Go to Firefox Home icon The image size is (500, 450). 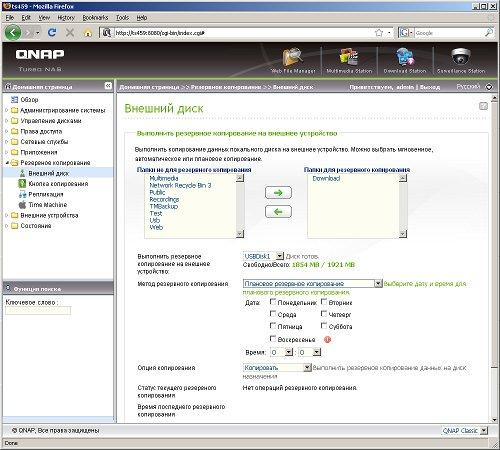[x=88, y=33]
